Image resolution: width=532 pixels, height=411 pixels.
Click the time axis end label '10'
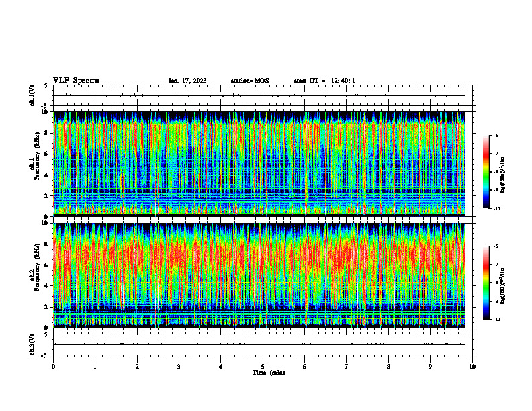click(472, 367)
